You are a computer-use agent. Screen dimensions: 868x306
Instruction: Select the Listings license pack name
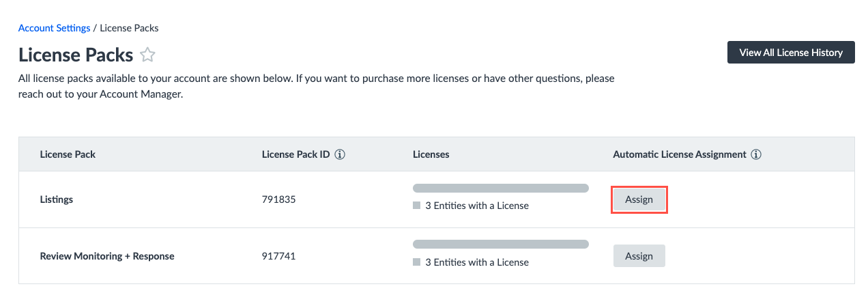click(x=57, y=199)
